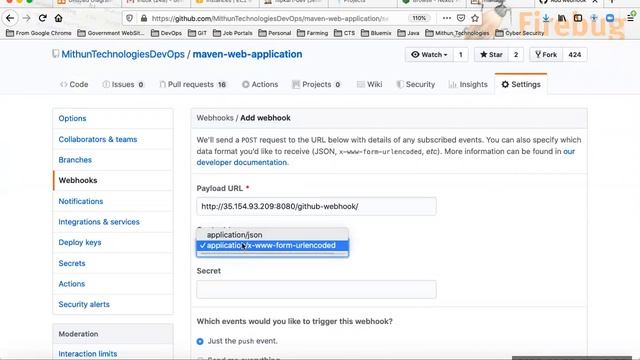
Task: Open the Farming bookmarks folder
Action: (312, 33)
